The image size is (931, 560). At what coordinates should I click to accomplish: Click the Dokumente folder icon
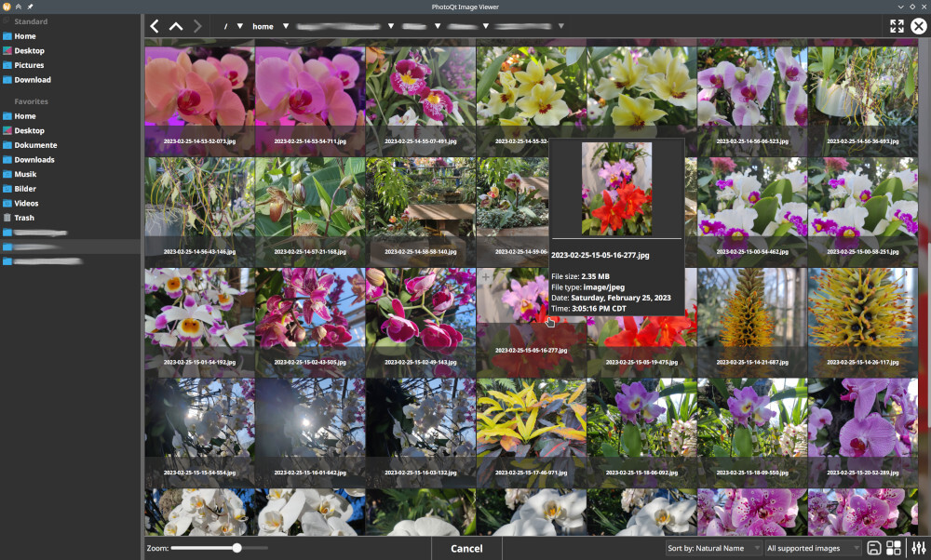pos(7,145)
